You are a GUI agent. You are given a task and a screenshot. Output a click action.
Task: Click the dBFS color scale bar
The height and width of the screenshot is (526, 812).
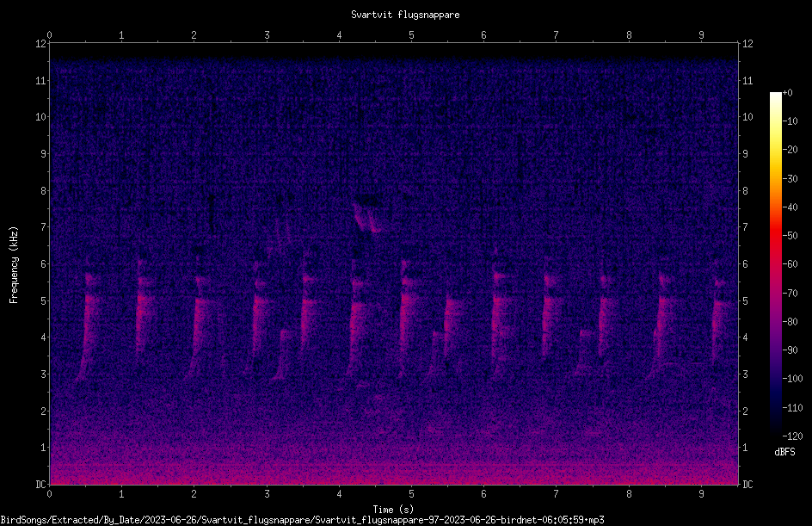775,264
